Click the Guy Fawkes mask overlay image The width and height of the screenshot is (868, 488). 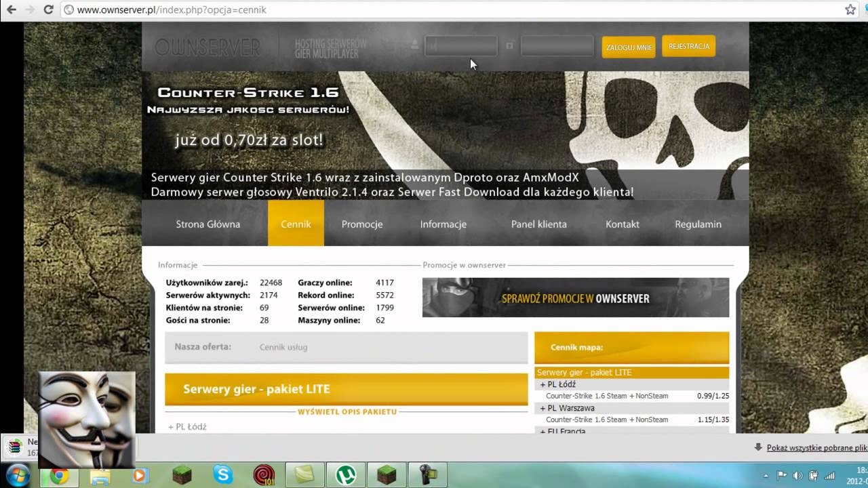point(87,419)
